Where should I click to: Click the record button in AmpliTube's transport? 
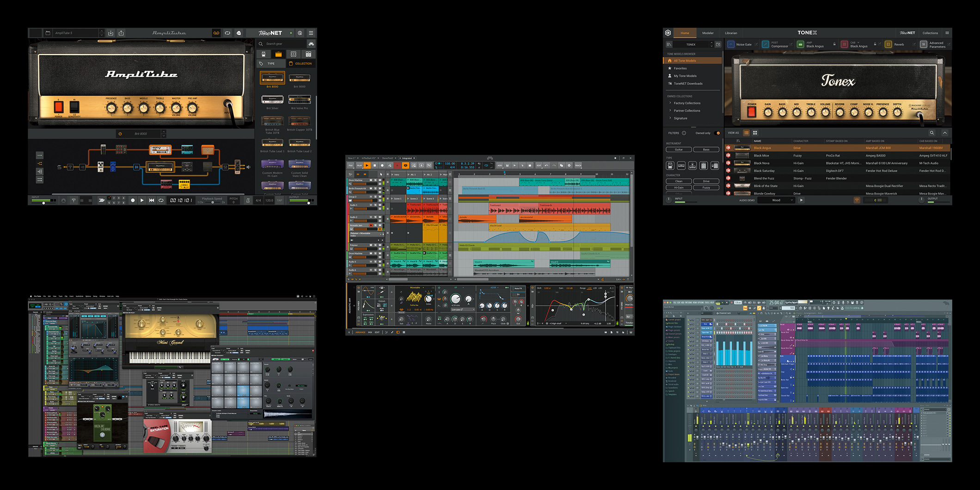click(133, 200)
